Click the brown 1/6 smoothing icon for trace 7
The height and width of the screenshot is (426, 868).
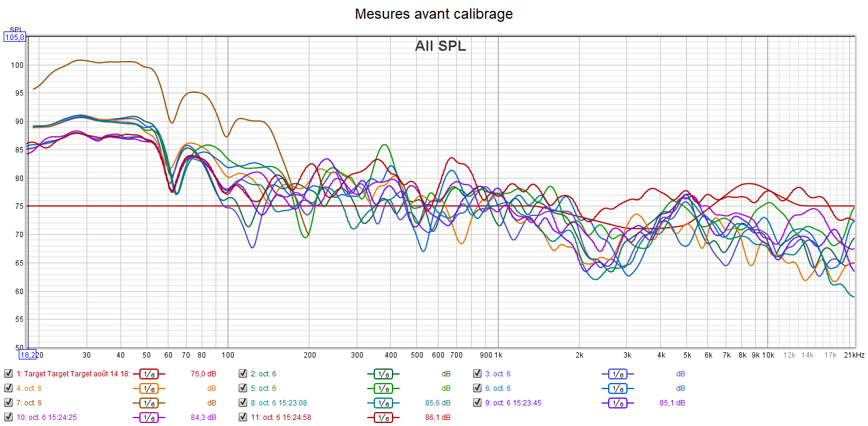(148, 403)
